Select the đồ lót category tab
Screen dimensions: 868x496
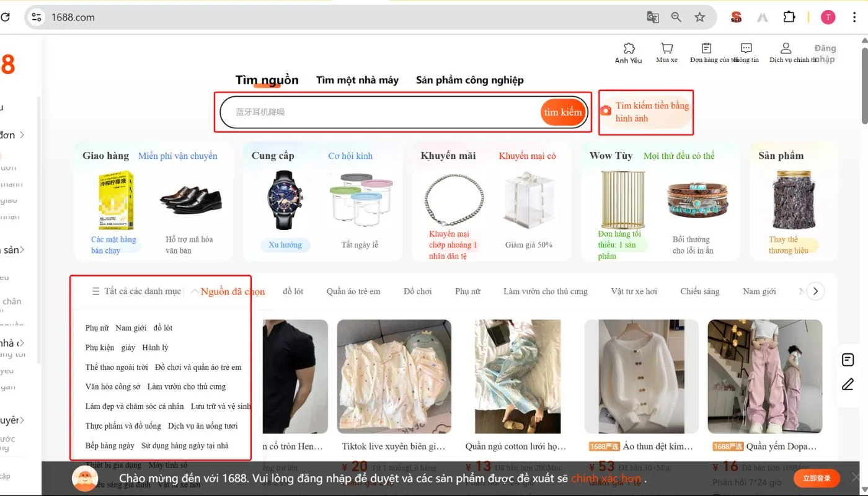click(x=293, y=291)
